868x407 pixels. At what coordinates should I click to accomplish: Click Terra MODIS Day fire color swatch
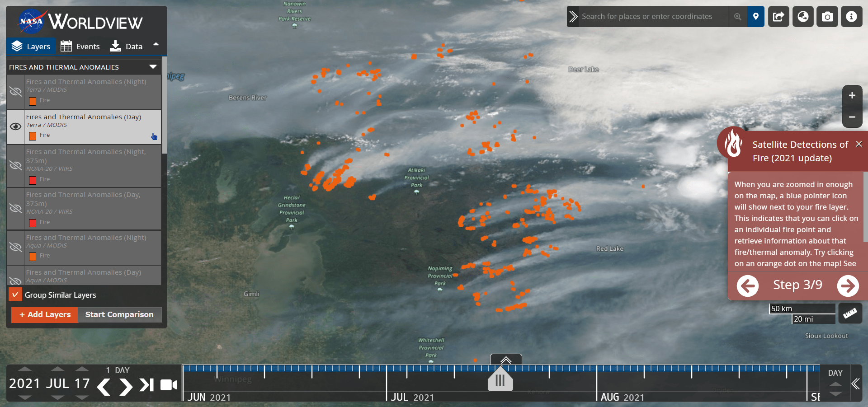tap(33, 136)
